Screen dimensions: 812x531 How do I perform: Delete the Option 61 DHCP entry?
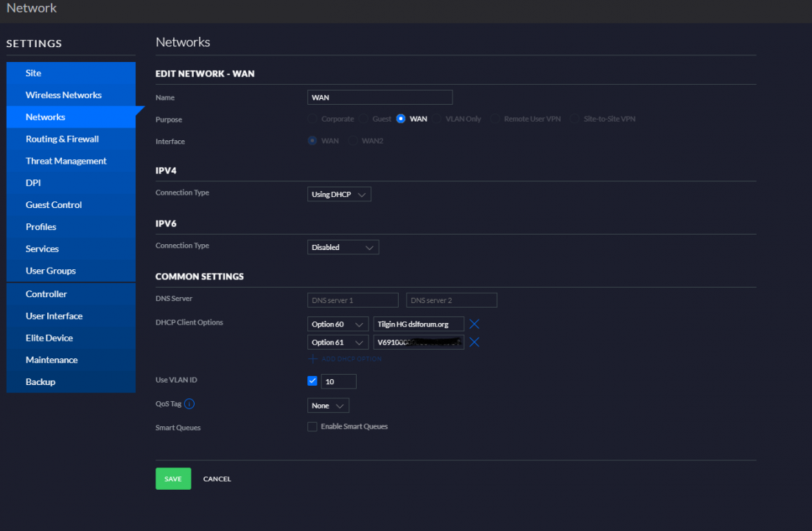[475, 342]
